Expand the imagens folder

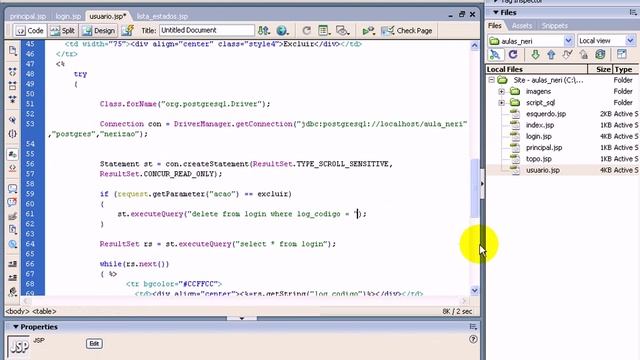(x=502, y=91)
